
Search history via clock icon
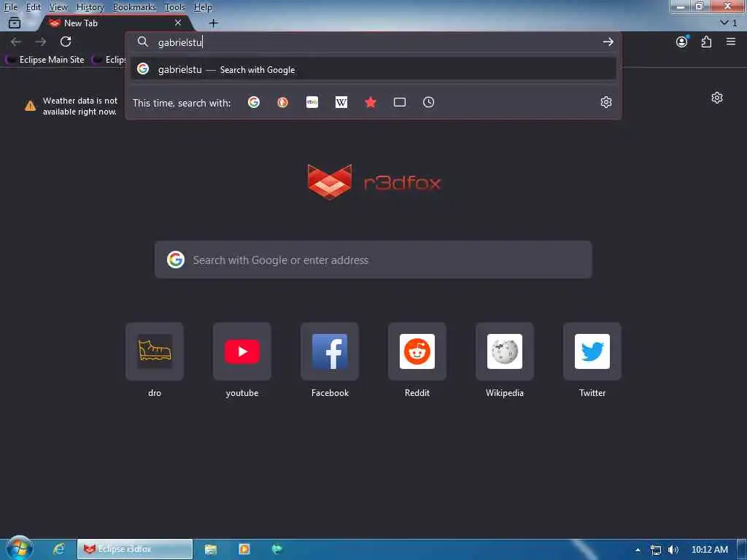point(429,102)
